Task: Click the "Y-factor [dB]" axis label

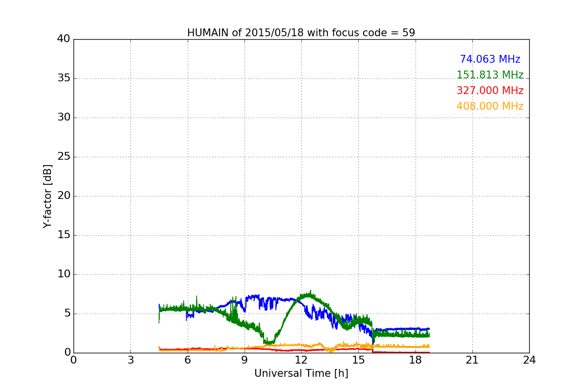Action: [x=48, y=196]
